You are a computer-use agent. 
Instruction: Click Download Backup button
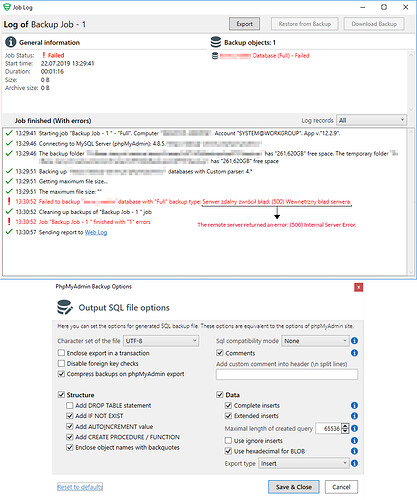click(x=374, y=24)
